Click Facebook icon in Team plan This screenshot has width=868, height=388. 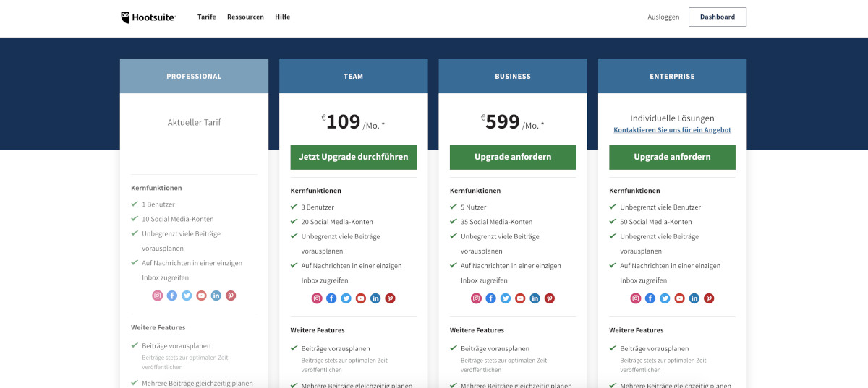pos(331,298)
